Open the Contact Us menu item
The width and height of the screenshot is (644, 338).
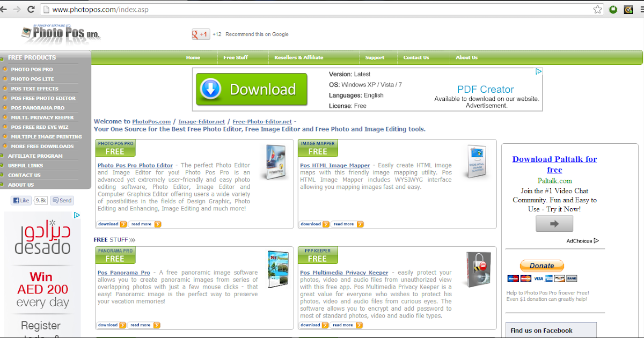click(416, 57)
